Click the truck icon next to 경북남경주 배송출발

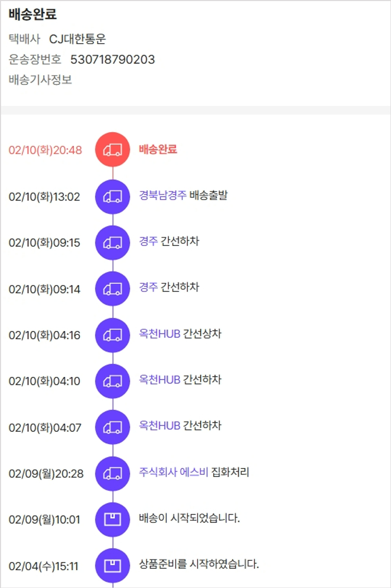pyautogui.click(x=113, y=196)
